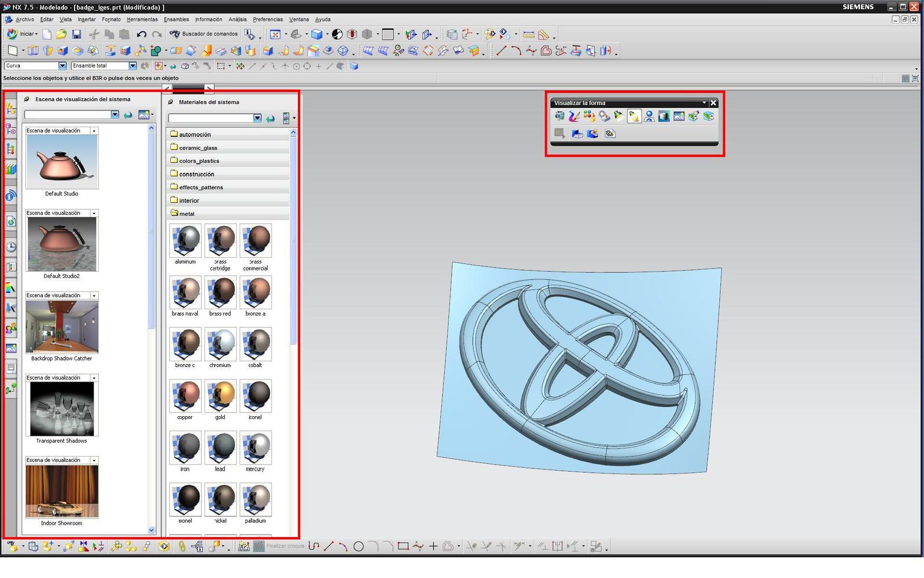This screenshot has height=578, width=924.
Task: Open the Insertar menu
Action: tap(87, 19)
